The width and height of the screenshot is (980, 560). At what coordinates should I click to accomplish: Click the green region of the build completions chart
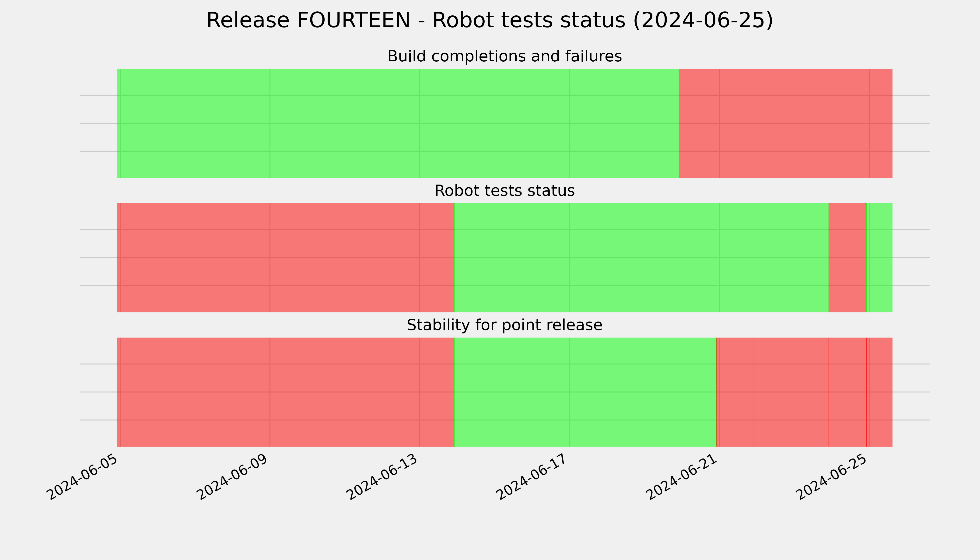click(x=398, y=123)
